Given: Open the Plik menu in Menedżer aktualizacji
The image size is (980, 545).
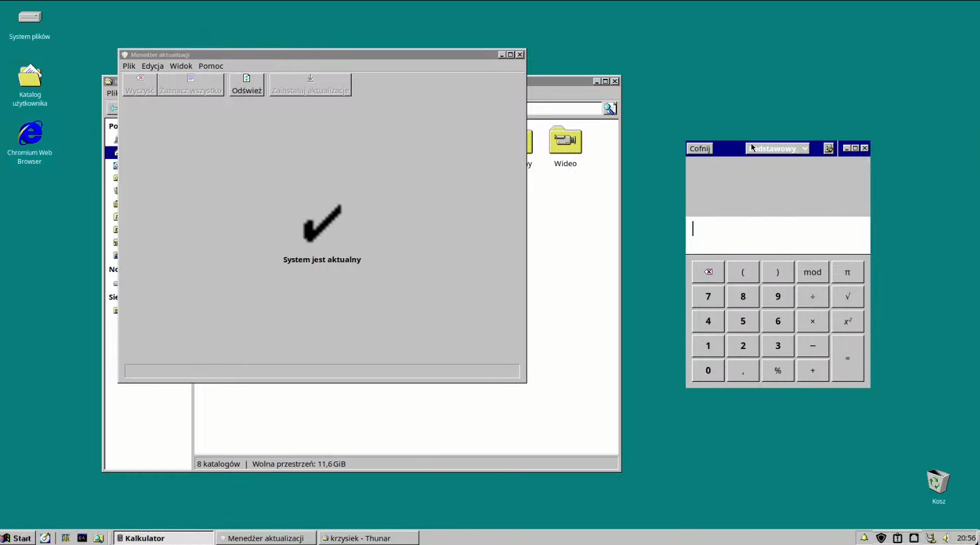Looking at the screenshot, I should pos(129,66).
